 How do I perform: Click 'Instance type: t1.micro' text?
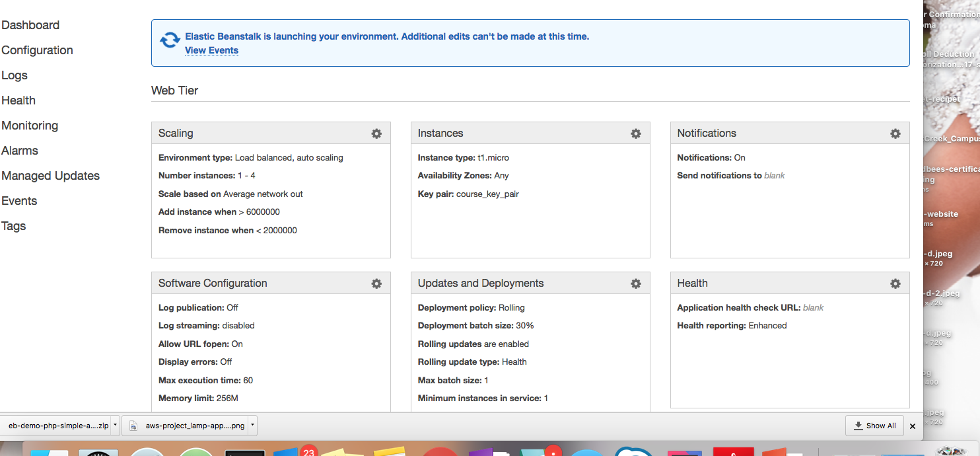pos(464,158)
